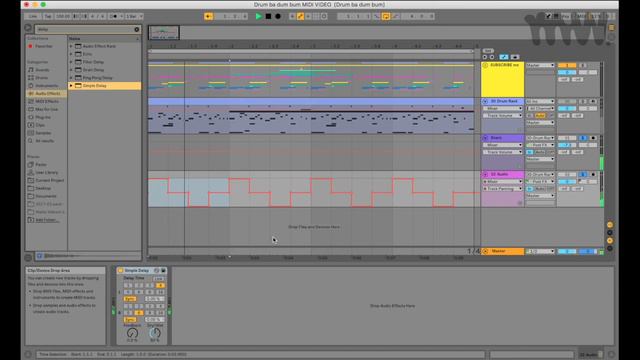Unfold the SUBSCRIBE me track

click(485, 65)
